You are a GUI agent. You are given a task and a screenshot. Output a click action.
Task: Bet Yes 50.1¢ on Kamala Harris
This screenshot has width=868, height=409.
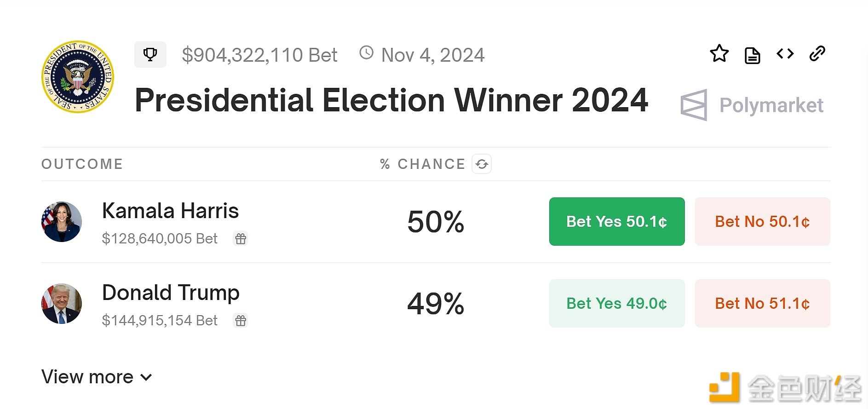coord(617,222)
